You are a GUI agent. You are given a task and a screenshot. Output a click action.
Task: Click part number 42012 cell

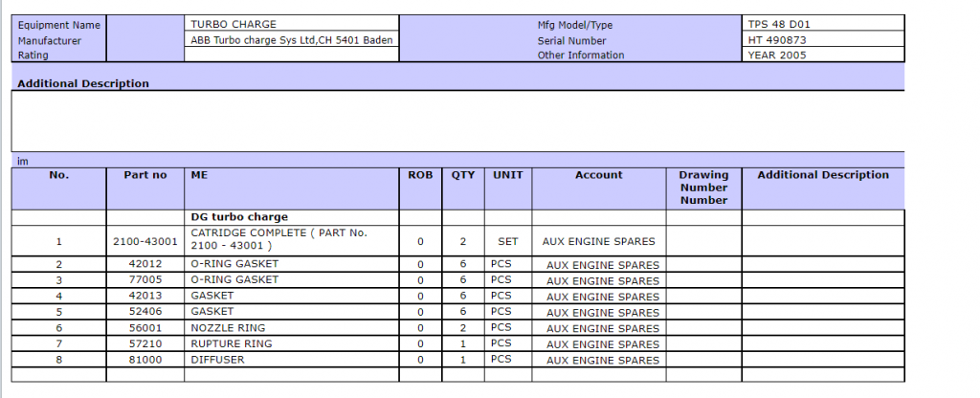click(145, 264)
